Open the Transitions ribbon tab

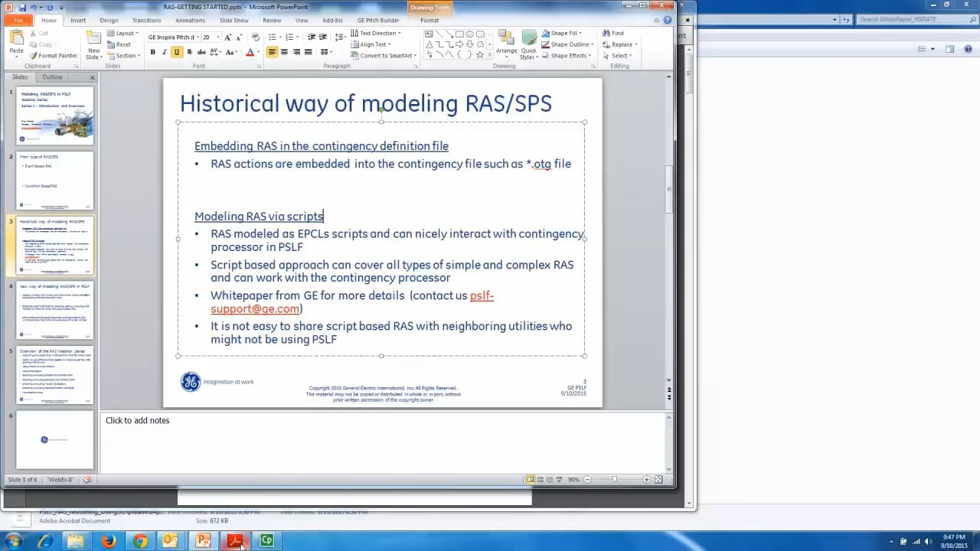146,20
